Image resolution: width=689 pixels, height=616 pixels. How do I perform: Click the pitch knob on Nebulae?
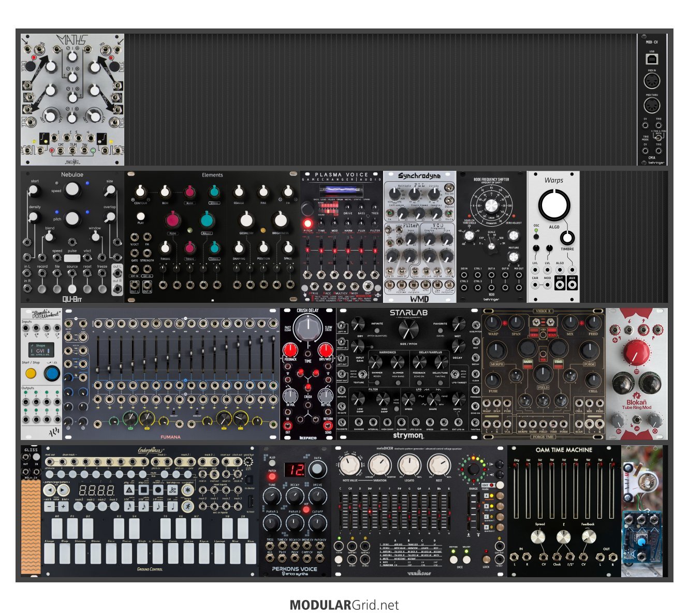(x=72, y=218)
